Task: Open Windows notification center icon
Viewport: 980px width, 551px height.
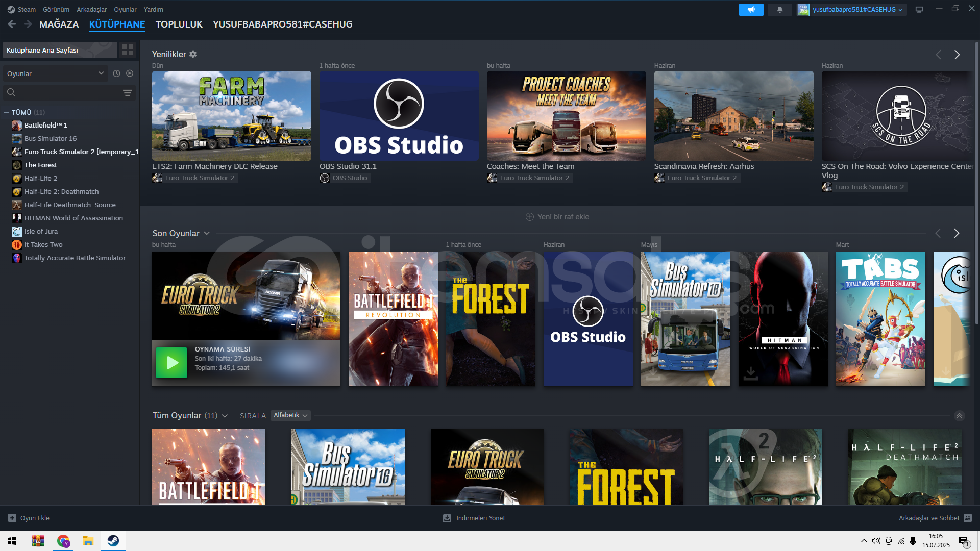Action: pos(964,541)
